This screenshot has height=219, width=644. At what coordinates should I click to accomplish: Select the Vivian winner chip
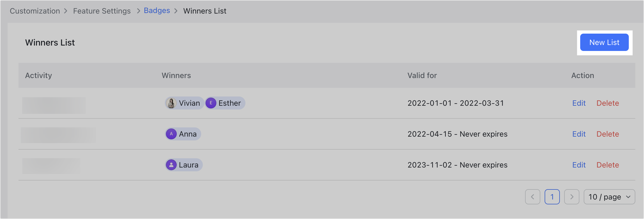point(184,103)
